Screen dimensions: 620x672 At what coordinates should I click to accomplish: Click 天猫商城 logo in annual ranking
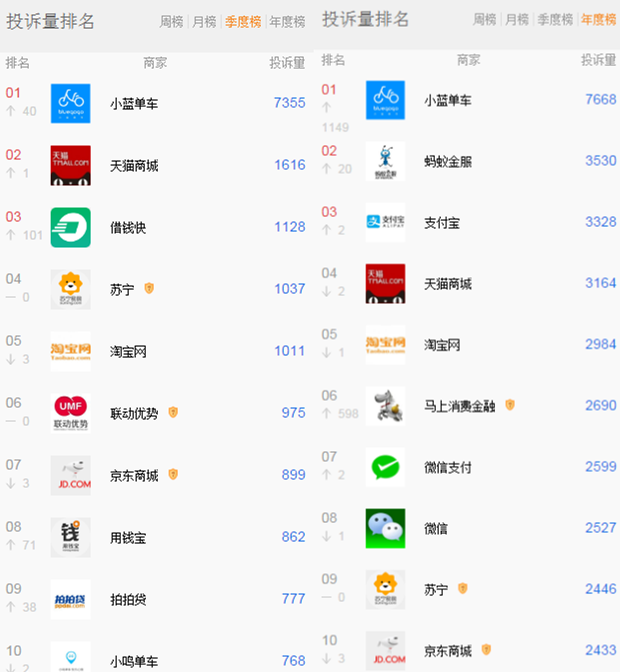(385, 284)
